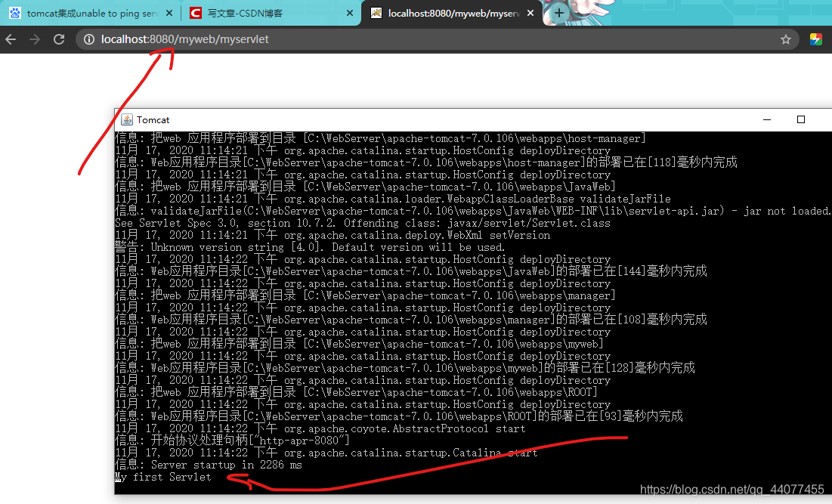Open the colorful extension icon beside address bar

815,39
